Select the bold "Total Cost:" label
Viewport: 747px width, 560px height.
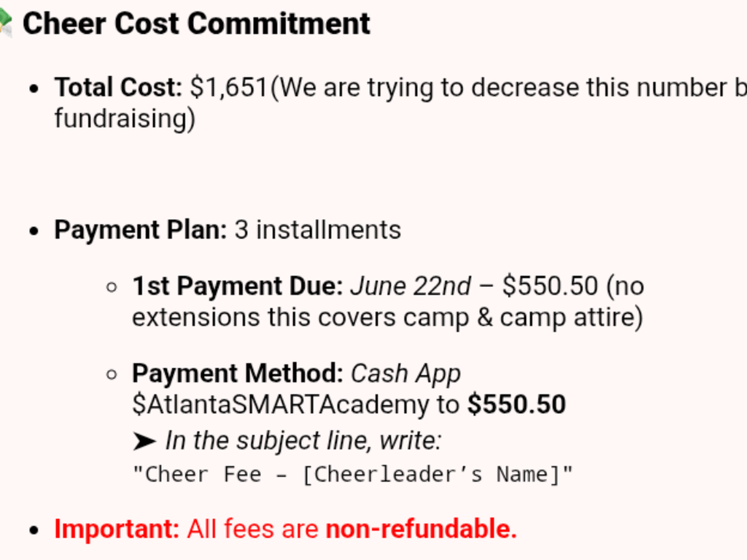point(118,88)
